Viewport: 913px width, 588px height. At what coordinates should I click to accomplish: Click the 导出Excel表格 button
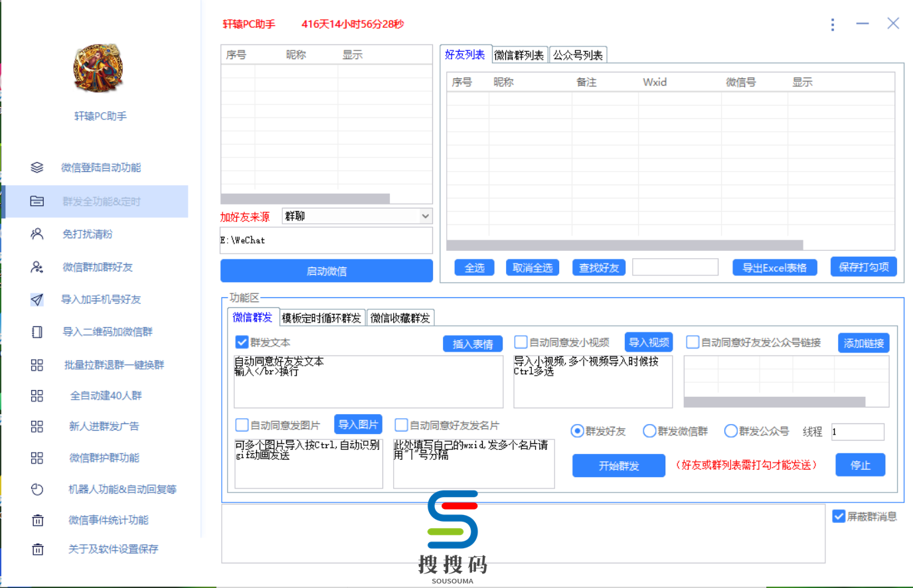click(774, 267)
